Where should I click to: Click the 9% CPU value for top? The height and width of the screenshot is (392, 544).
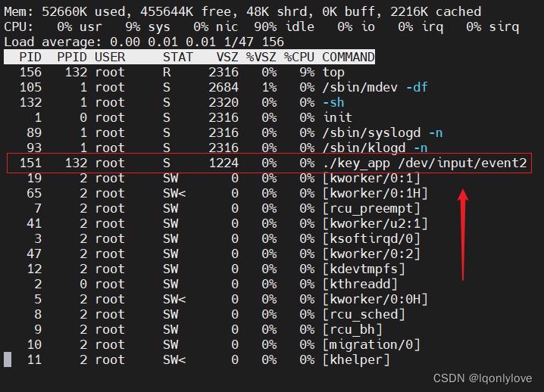coord(307,73)
